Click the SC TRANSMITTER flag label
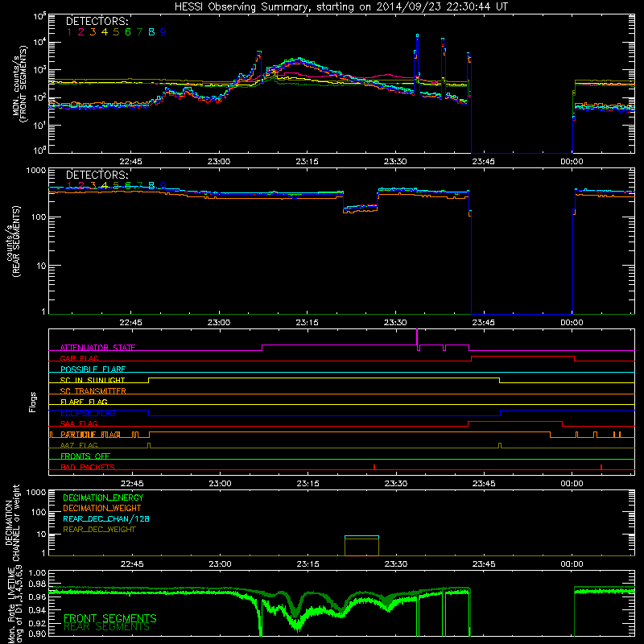The height and width of the screenshot is (644, 644). 93,391
